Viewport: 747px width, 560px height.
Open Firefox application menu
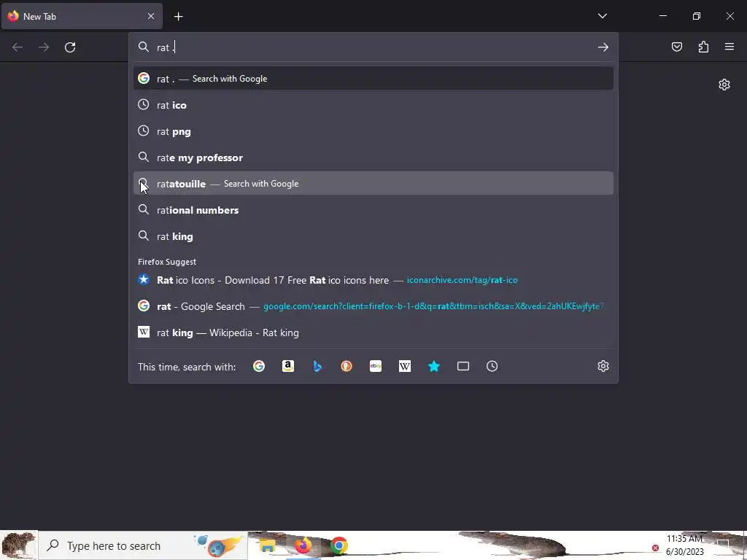point(729,47)
